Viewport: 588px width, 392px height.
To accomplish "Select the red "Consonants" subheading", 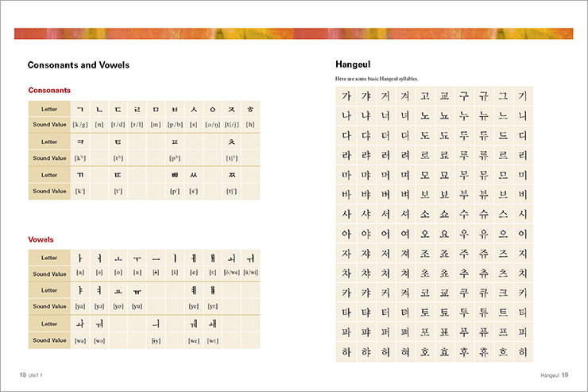I will coord(49,91).
